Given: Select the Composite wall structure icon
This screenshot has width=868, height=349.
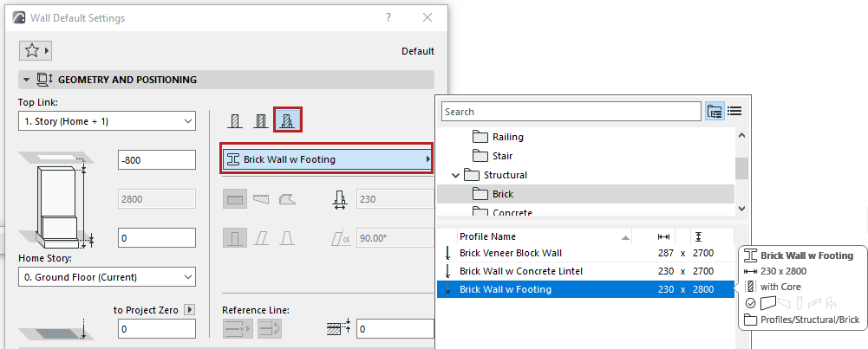Looking at the screenshot, I should pos(260,120).
